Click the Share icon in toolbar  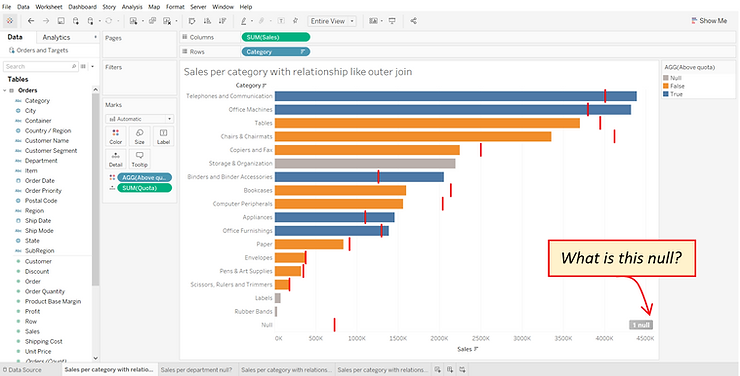click(413, 21)
